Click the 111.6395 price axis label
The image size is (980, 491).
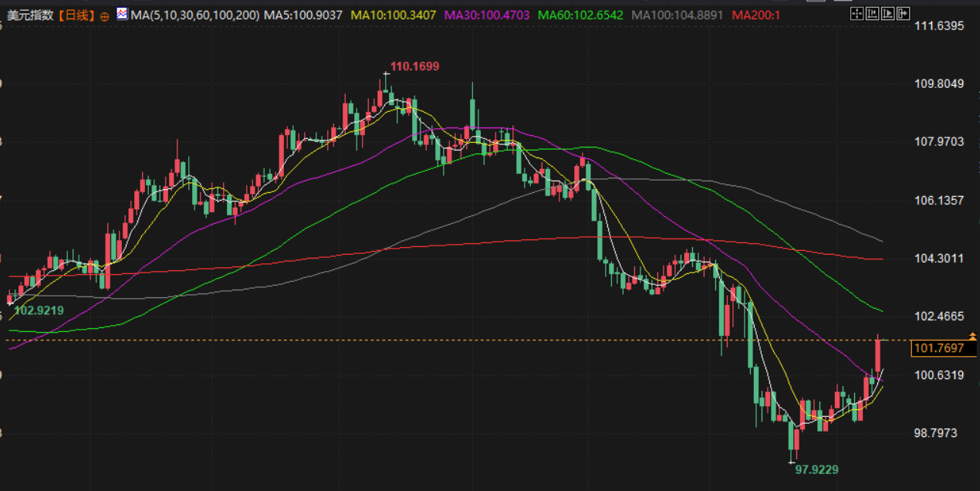pos(939,26)
